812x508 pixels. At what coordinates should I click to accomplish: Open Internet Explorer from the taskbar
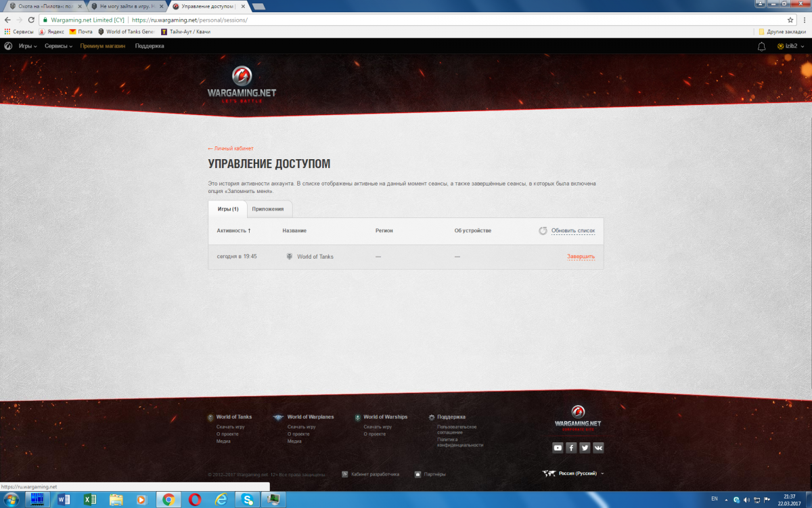[221, 500]
